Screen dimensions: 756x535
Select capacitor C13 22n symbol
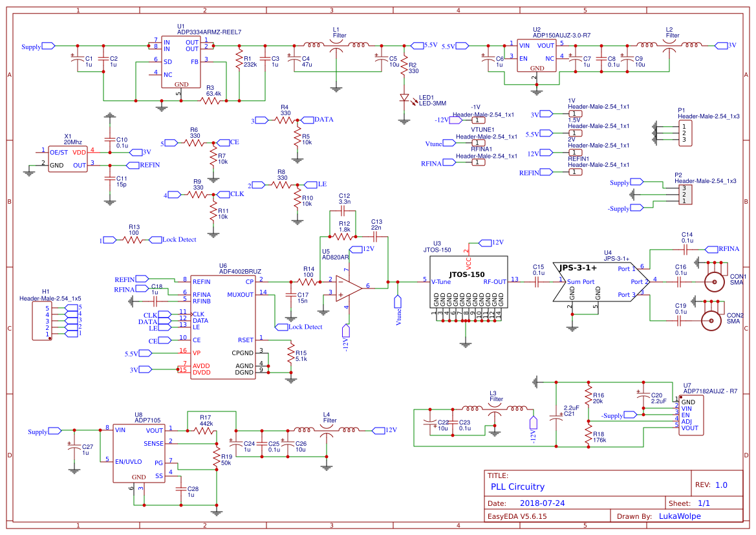coord(375,236)
